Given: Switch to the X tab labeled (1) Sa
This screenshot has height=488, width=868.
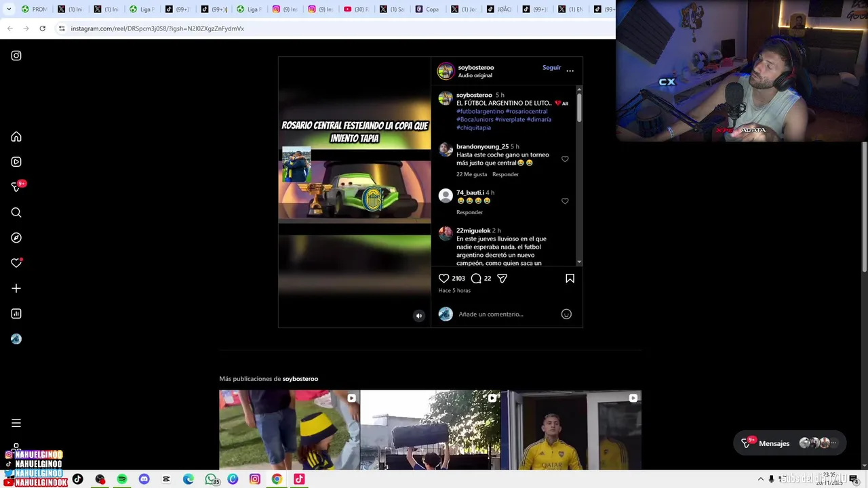Looking at the screenshot, I should [x=393, y=9].
